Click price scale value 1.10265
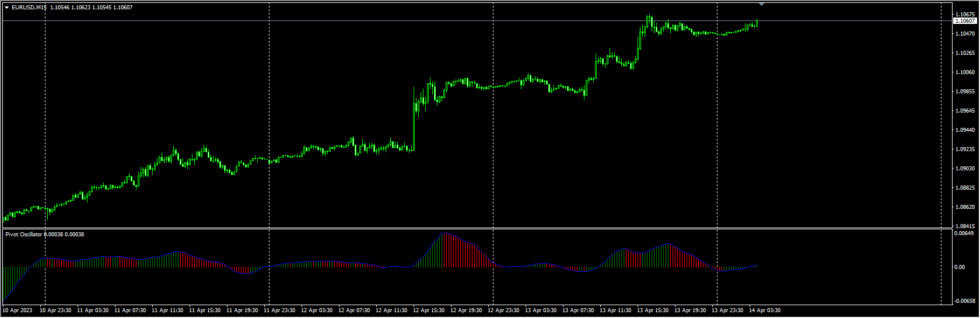 point(965,53)
